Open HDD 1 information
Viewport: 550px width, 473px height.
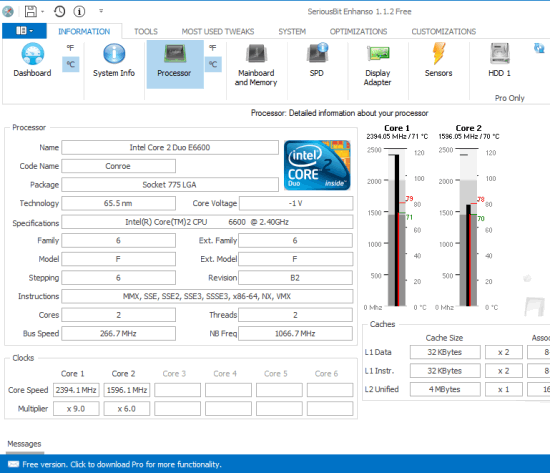[x=499, y=60]
